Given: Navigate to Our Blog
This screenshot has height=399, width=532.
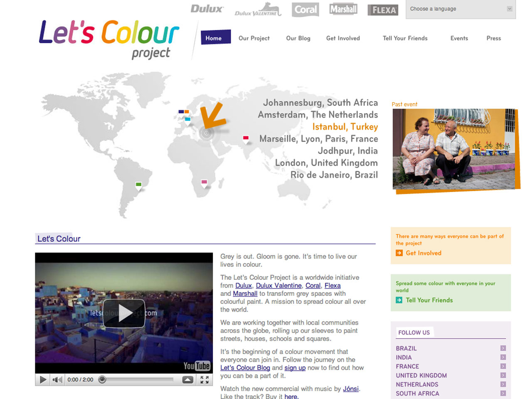Looking at the screenshot, I should pos(298,38).
